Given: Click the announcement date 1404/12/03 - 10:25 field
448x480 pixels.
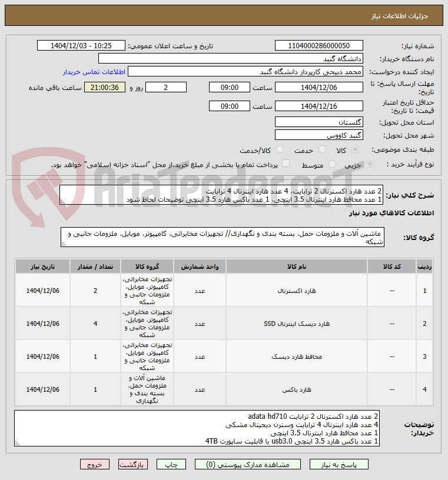Looking at the screenshot, I should click(81, 46).
